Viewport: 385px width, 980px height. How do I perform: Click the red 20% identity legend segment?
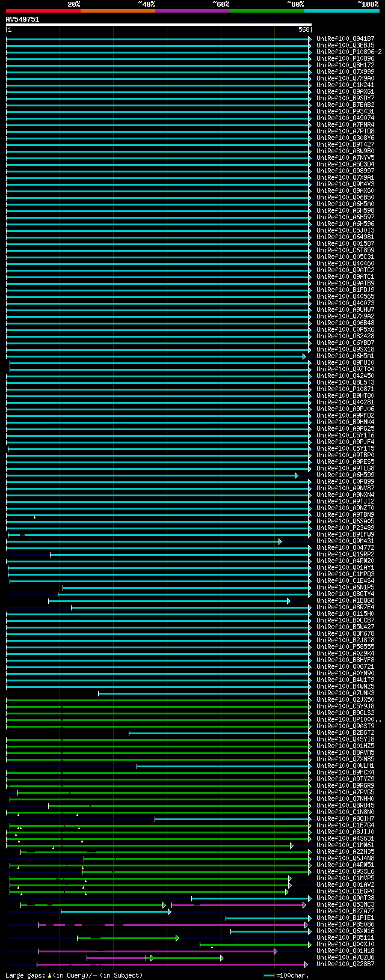43,11
